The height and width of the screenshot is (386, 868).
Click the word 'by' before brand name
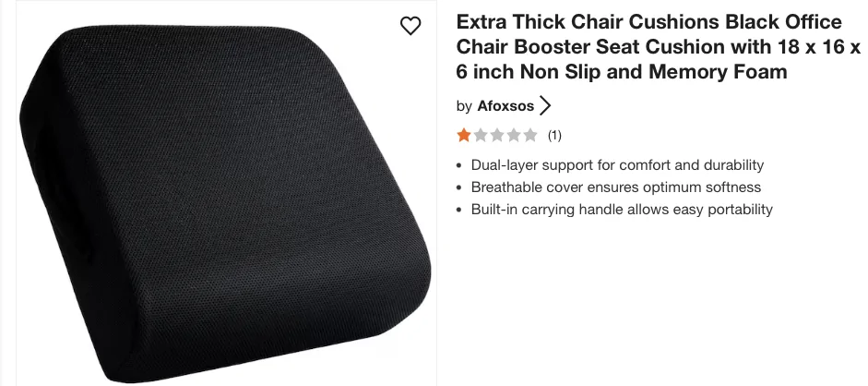pyautogui.click(x=464, y=106)
